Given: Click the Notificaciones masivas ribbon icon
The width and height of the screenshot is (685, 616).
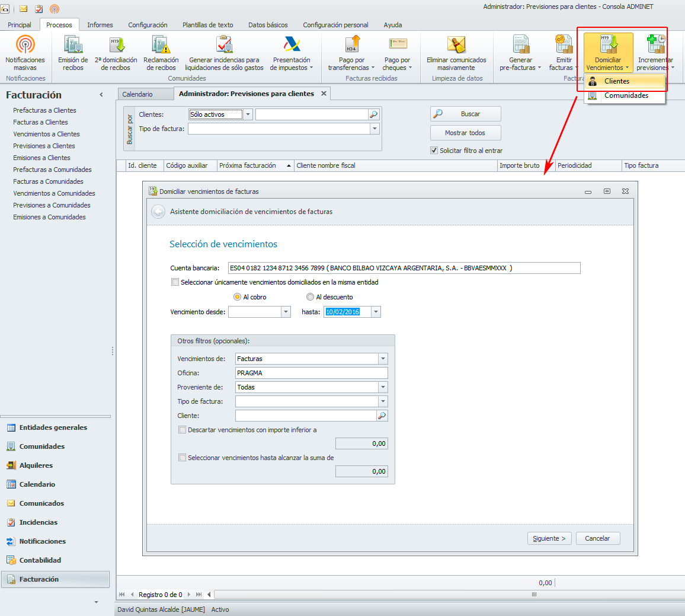Looking at the screenshot, I should coord(25,46).
